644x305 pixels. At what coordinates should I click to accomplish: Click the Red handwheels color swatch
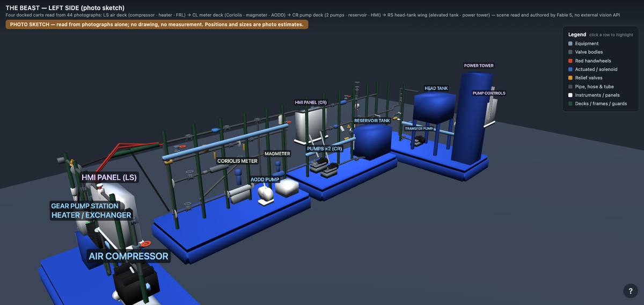[570, 61]
